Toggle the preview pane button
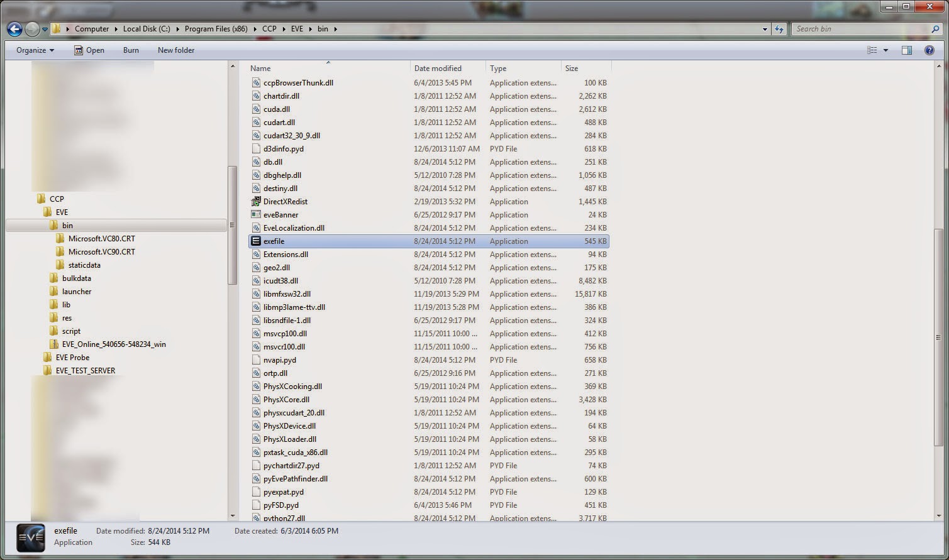Image resolution: width=949 pixels, height=560 pixels. pos(906,50)
